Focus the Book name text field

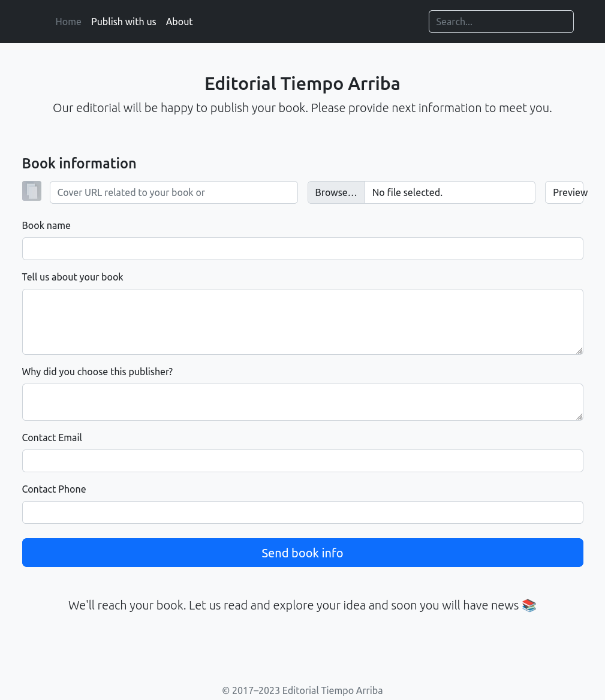point(302,249)
